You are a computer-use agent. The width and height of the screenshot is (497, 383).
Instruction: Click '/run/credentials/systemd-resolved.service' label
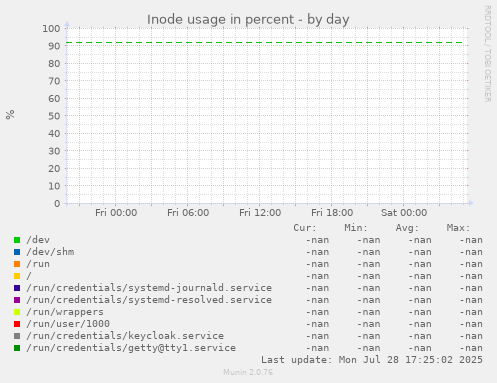coord(149,300)
